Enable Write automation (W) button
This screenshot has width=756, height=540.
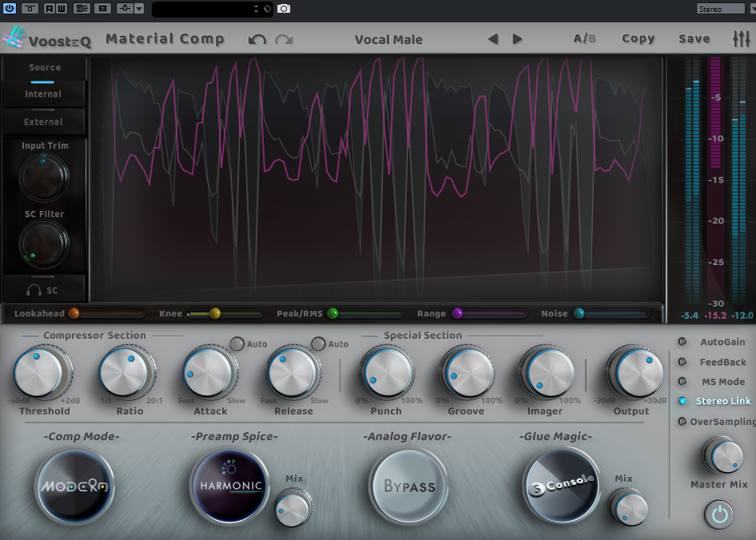(62, 8)
